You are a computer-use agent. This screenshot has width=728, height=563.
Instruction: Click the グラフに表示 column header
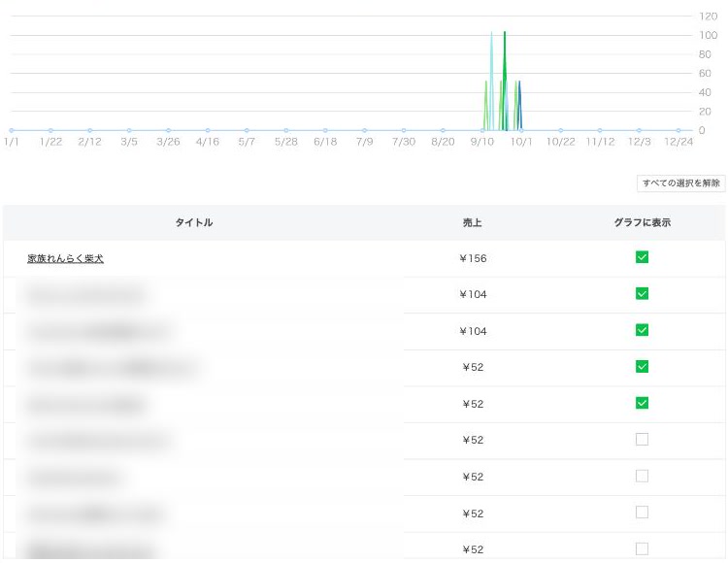(x=643, y=222)
